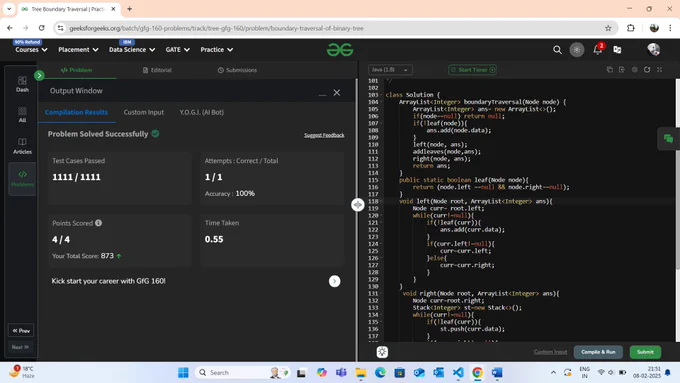Open Dash in the left sidebar

click(22, 84)
